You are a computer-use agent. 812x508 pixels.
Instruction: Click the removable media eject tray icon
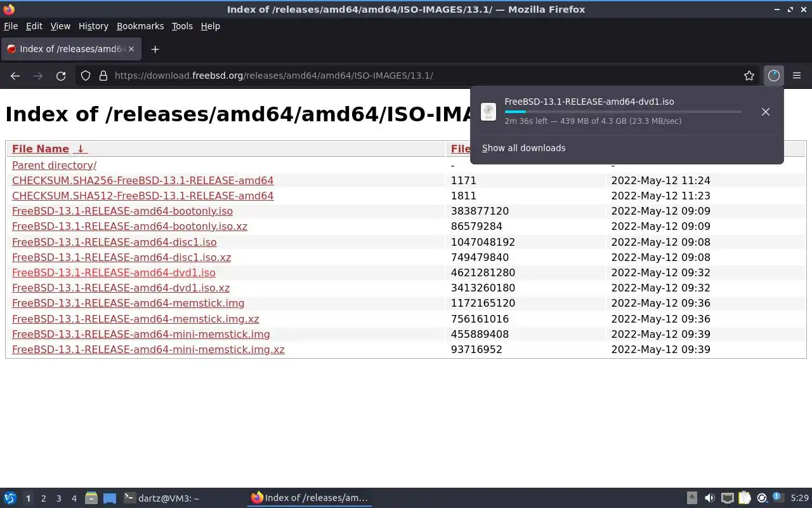coord(692,498)
